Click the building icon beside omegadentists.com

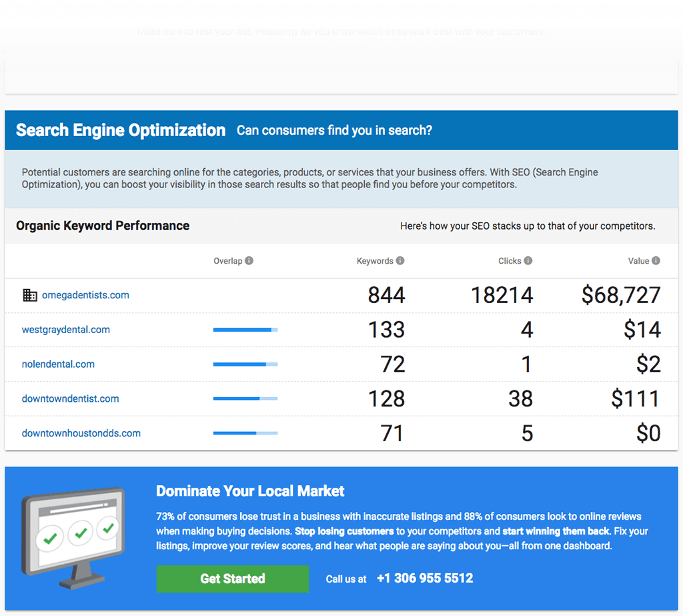point(29,295)
